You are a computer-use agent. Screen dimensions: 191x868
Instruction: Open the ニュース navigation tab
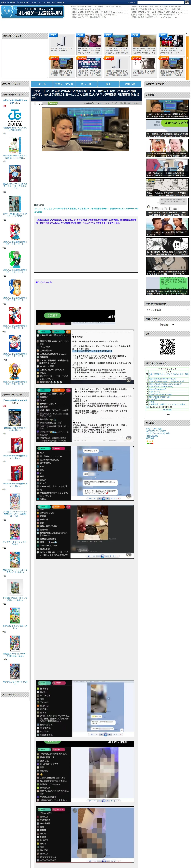[x=86, y=84]
